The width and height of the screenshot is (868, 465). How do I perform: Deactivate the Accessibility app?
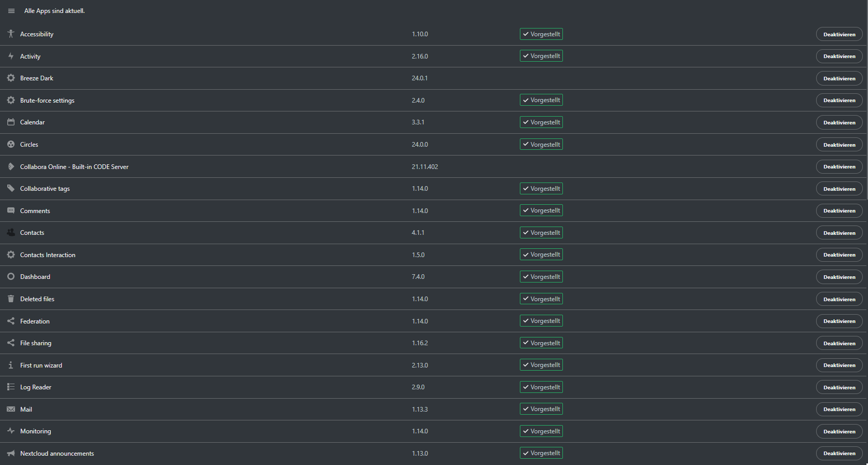point(839,34)
